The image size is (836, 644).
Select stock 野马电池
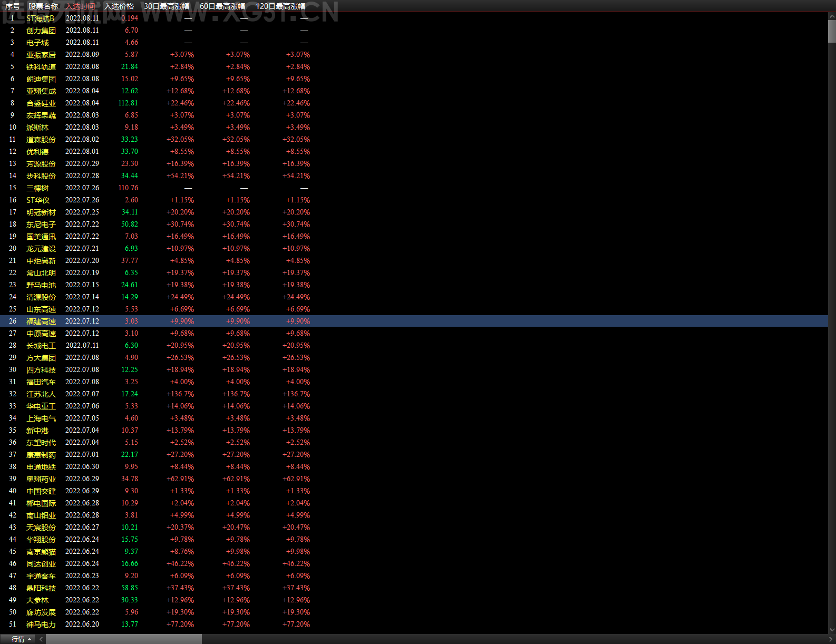click(x=41, y=285)
